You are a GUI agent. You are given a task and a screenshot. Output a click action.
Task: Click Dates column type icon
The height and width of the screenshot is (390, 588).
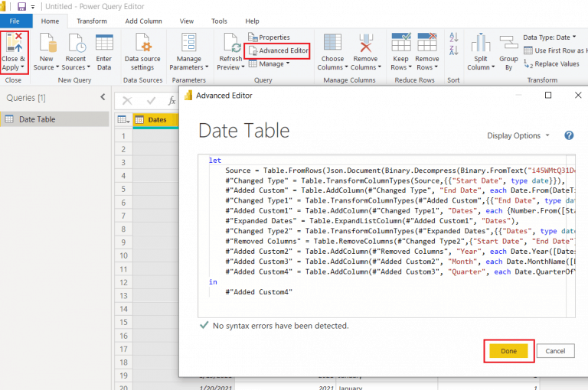(139, 120)
